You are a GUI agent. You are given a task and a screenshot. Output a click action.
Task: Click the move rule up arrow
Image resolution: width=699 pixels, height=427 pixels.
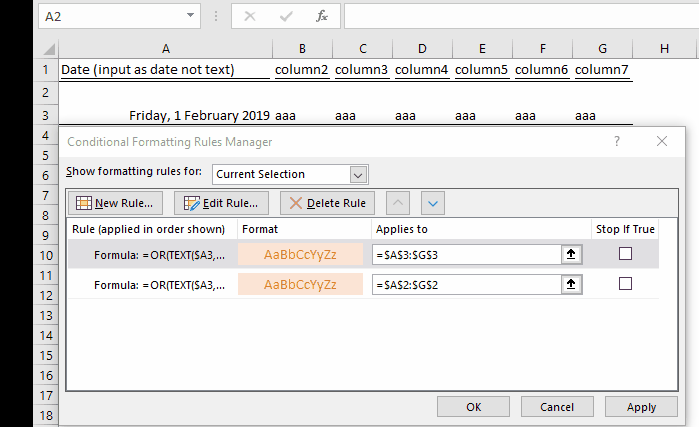click(397, 203)
